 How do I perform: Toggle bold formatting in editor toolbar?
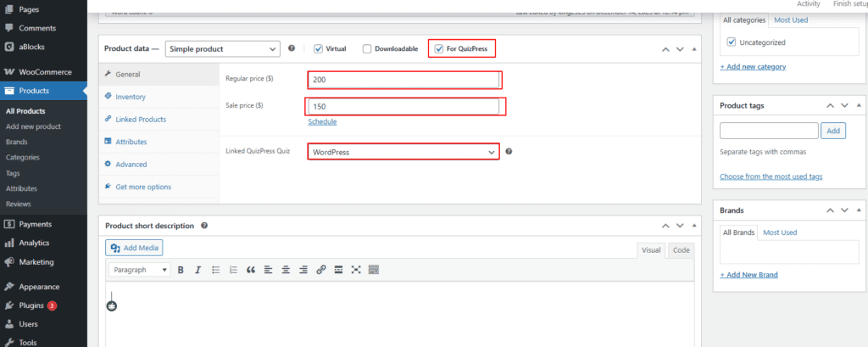181,270
